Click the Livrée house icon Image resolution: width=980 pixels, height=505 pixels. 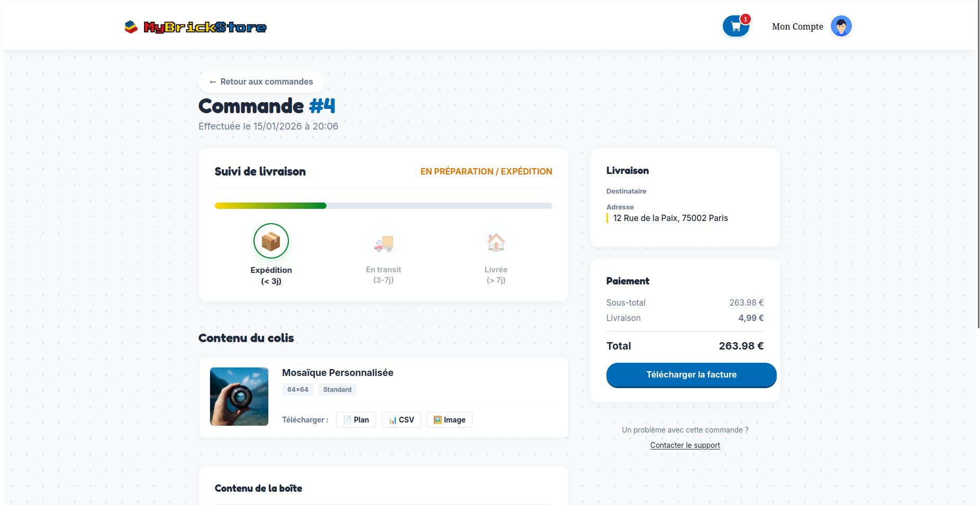pyautogui.click(x=496, y=243)
